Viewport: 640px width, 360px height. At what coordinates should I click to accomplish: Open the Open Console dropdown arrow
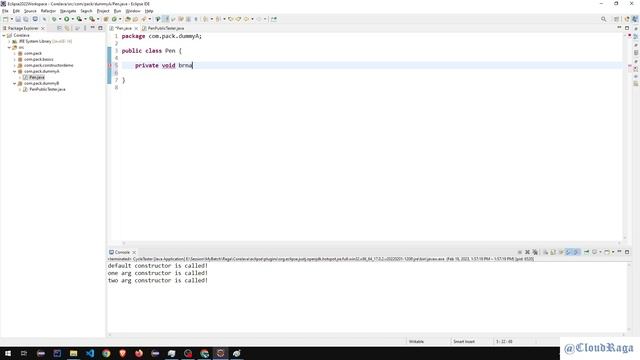(x=613, y=252)
